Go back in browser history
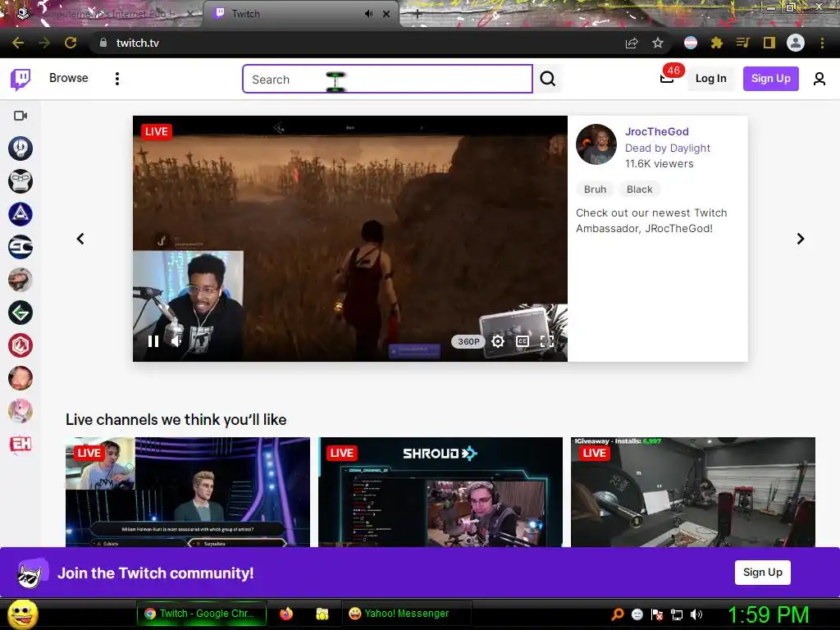This screenshot has height=630, width=840. 18,43
